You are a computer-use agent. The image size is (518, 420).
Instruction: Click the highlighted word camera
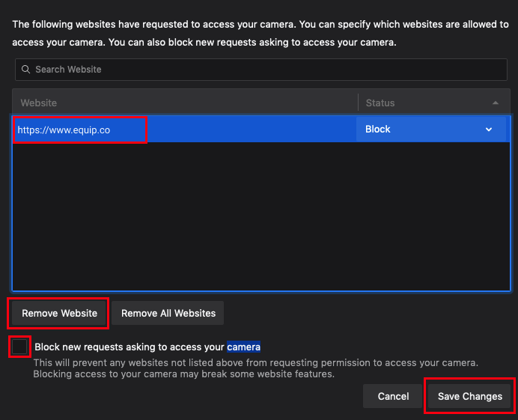pos(243,347)
